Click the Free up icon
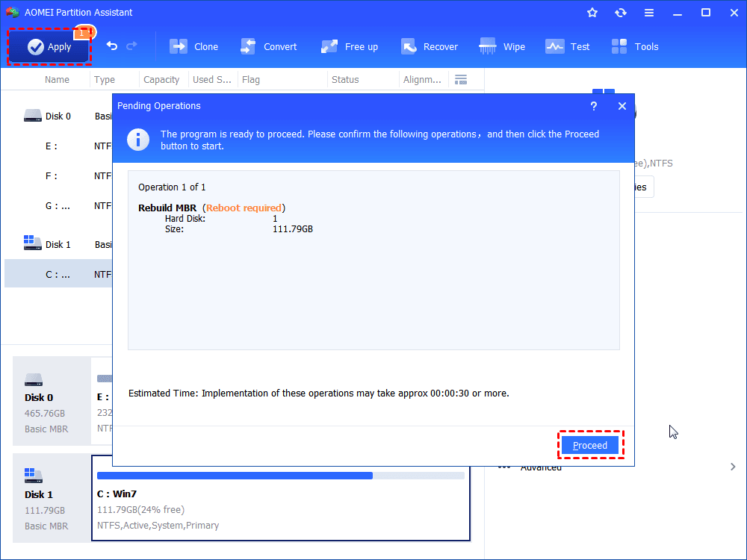 329,46
